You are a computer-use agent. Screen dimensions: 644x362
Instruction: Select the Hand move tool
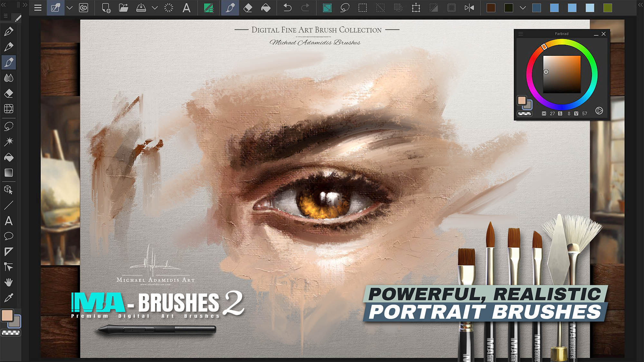9,282
